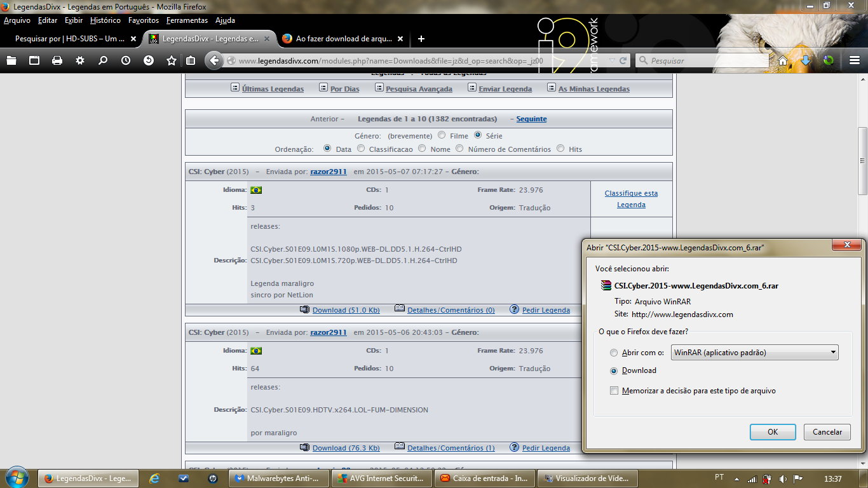Expand the WinRAR application dropdown
The height and width of the screenshot is (488, 868).
pos(833,352)
